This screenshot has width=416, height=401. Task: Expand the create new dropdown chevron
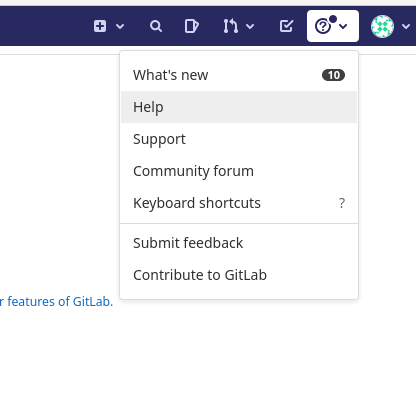coord(120,26)
